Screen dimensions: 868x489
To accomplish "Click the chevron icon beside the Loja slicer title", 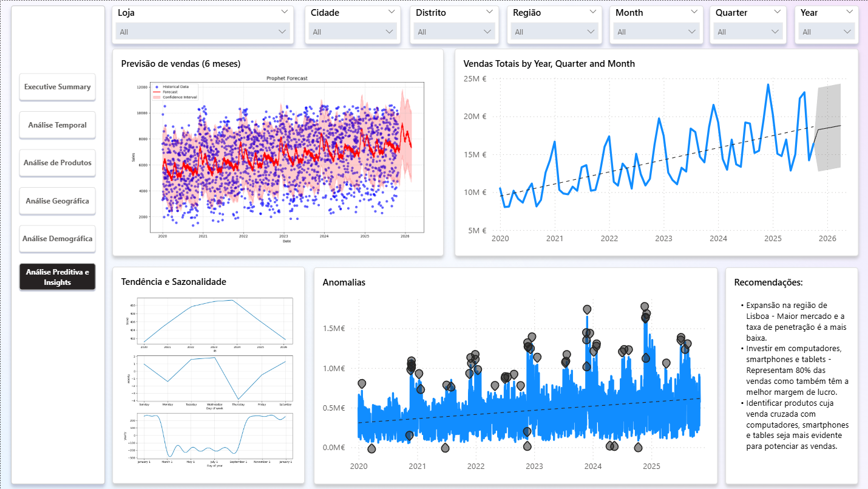I will (x=285, y=12).
